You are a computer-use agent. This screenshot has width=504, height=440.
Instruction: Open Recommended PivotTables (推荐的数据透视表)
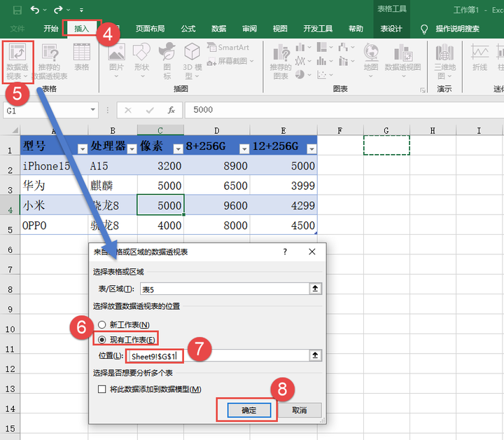click(50, 62)
